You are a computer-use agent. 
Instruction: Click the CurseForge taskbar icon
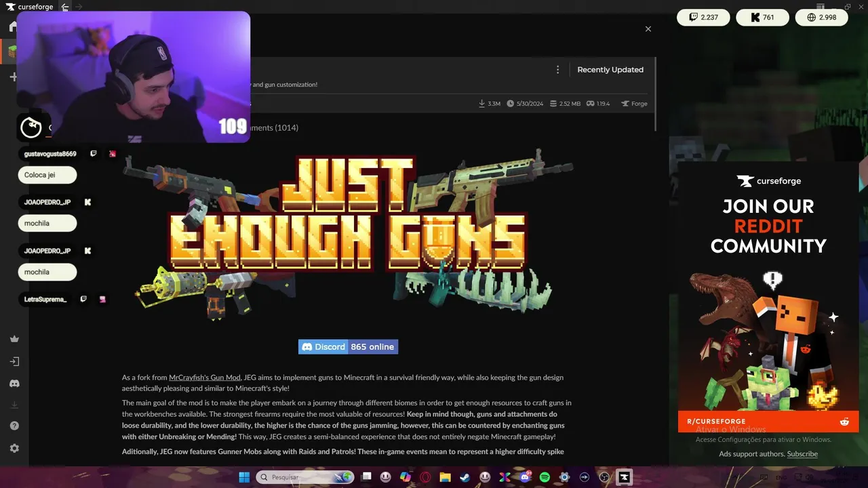click(624, 477)
